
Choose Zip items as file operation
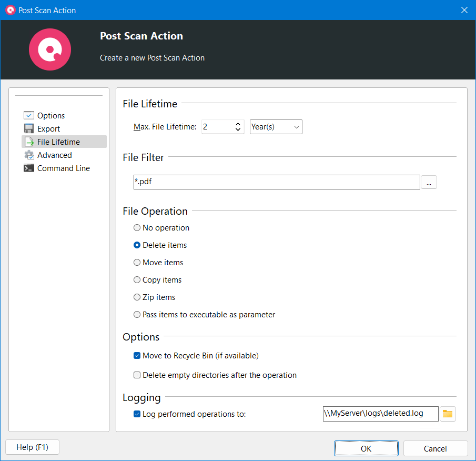pos(137,297)
